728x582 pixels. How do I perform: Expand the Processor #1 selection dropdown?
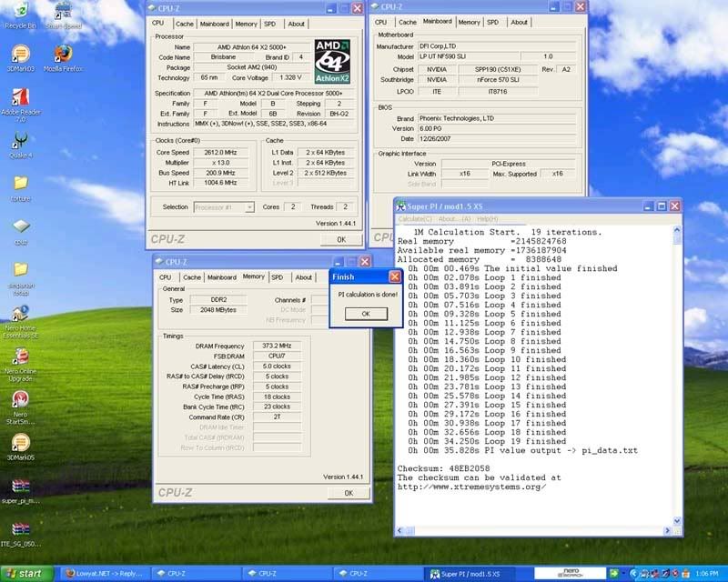point(224,207)
